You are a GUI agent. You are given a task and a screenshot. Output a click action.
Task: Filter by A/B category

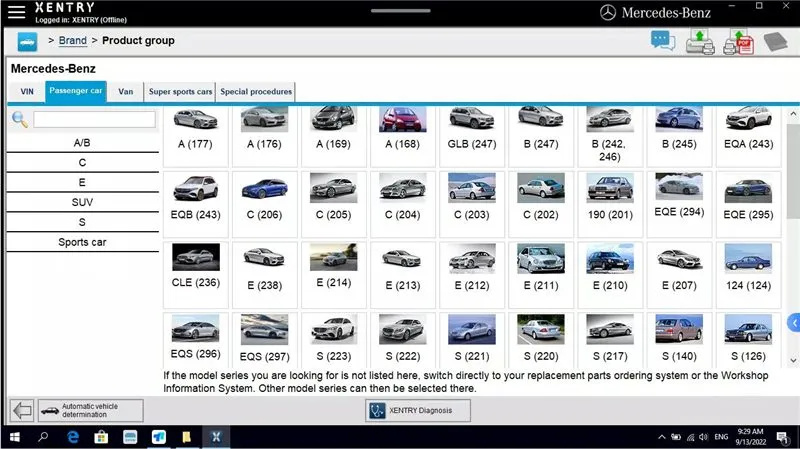tap(82, 143)
